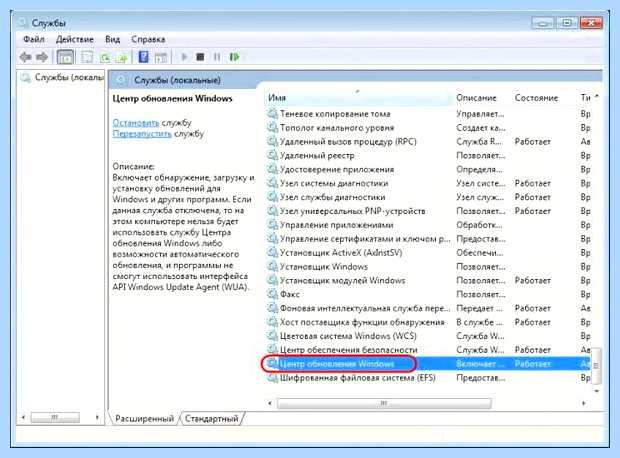Click the Службы icon in the title bar

tap(23, 23)
